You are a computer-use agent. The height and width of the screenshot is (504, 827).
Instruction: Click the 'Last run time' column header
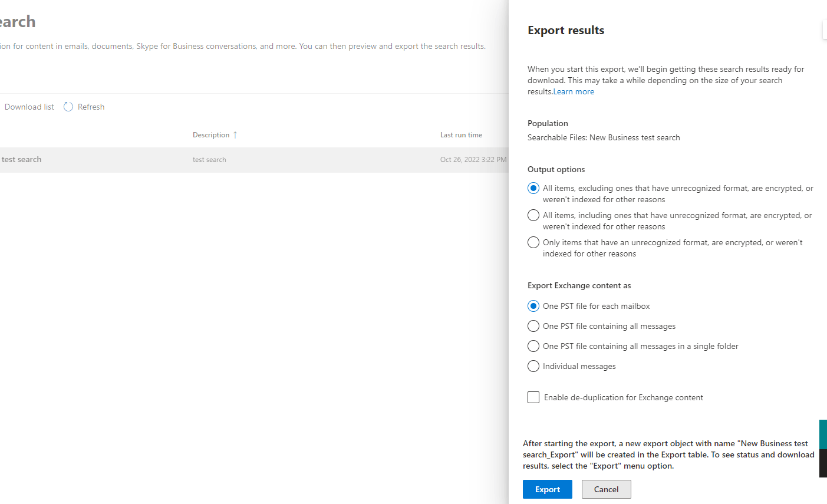pyautogui.click(x=461, y=135)
